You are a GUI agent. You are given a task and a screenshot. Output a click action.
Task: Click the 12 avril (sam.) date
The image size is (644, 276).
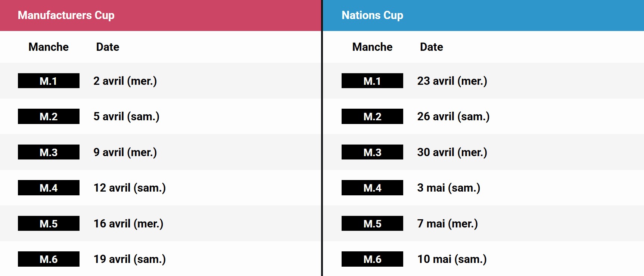(x=130, y=188)
